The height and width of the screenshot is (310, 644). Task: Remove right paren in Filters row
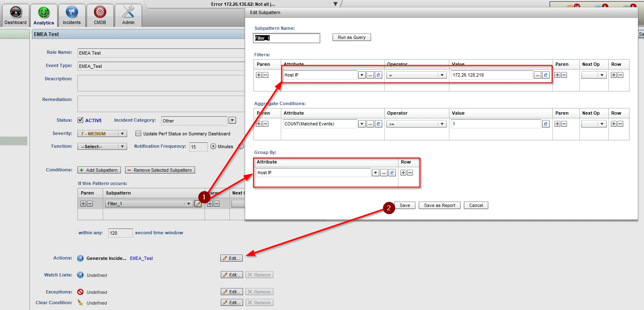pos(564,75)
